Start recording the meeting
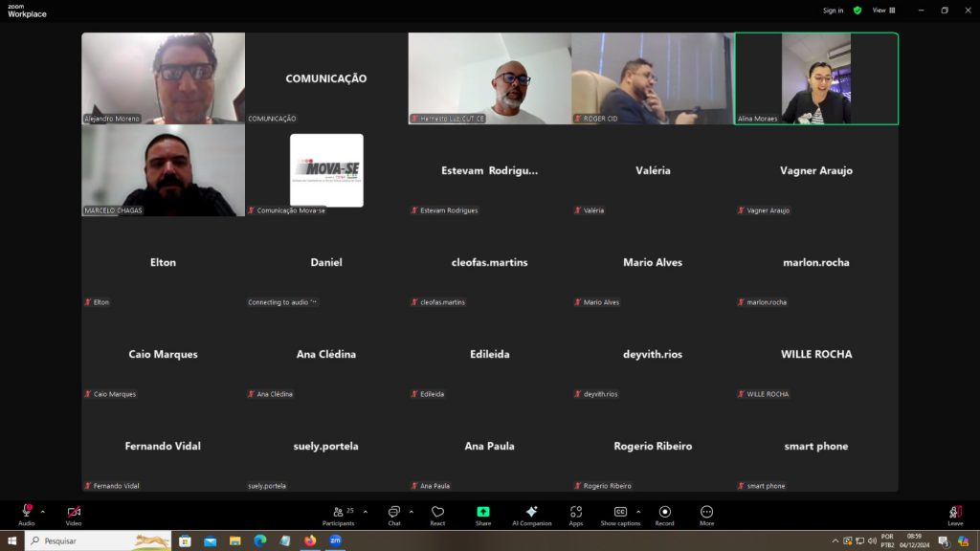 point(664,515)
